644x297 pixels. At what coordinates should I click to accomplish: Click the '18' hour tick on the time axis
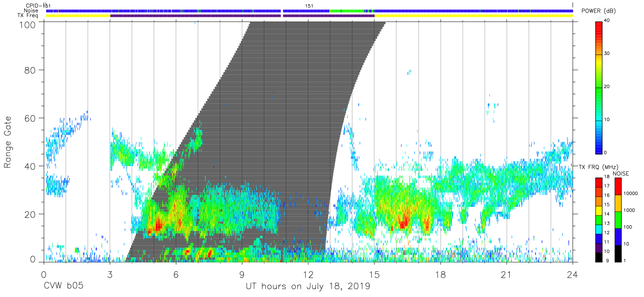(x=441, y=274)
